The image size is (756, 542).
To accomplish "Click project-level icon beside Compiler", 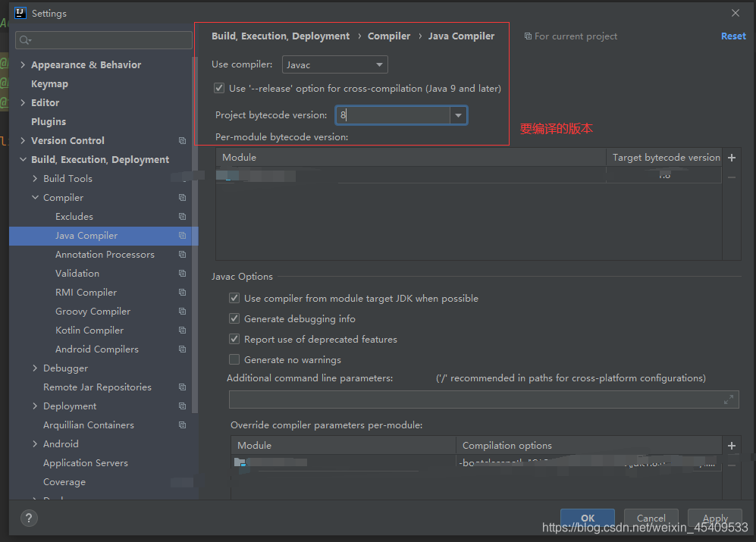I will [182, 198].
